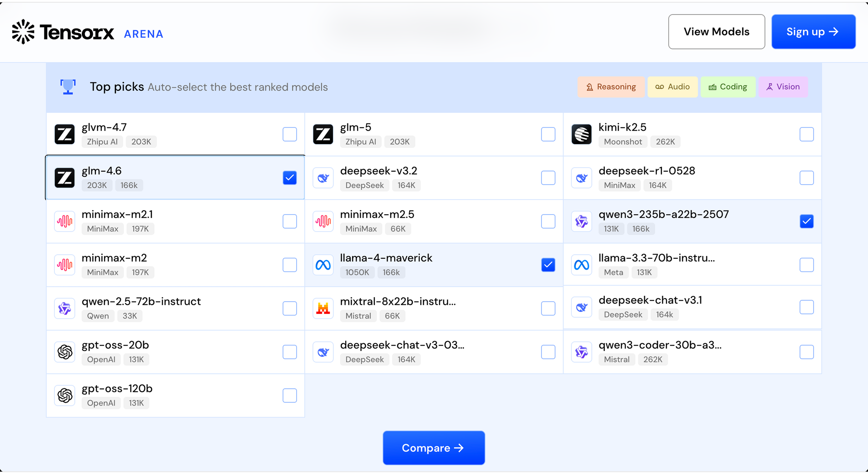868x474 pixels.
Task: Pick the Vision top picks tag
Action: tap(783, 87)
